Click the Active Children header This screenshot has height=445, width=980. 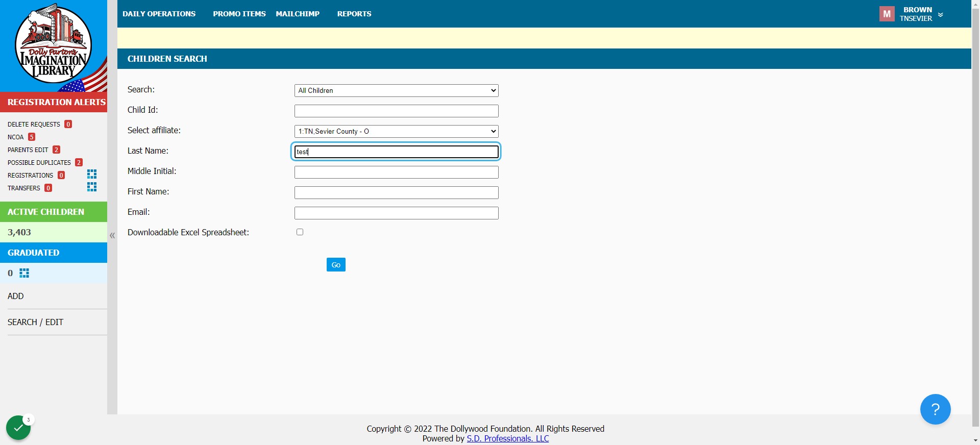pyautogui.click(x=54, y=212)
